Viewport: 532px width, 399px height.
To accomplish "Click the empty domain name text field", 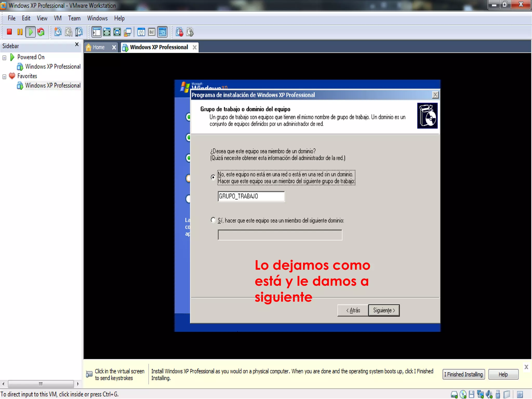I will (280, 235).
